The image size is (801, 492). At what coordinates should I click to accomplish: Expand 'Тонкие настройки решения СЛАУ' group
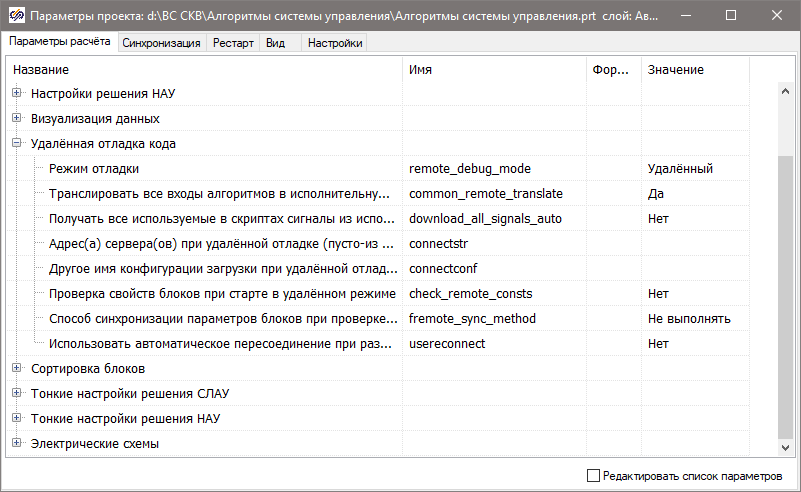click(17, 394)
